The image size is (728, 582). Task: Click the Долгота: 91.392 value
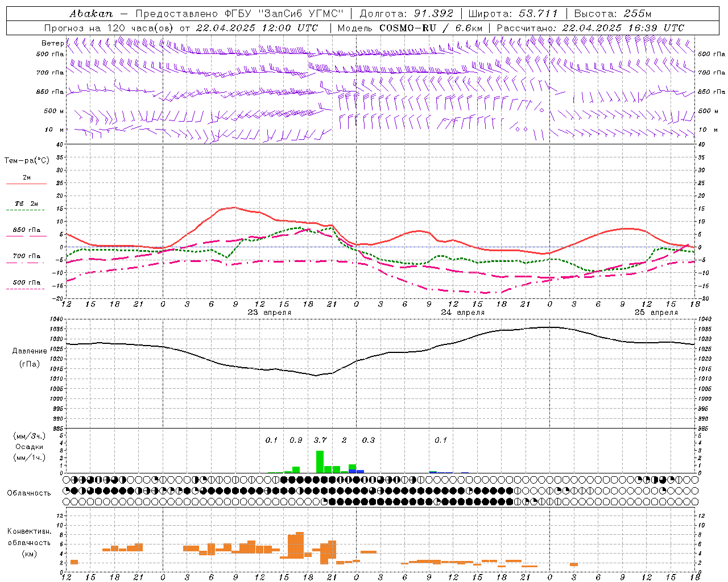[407, 14]
